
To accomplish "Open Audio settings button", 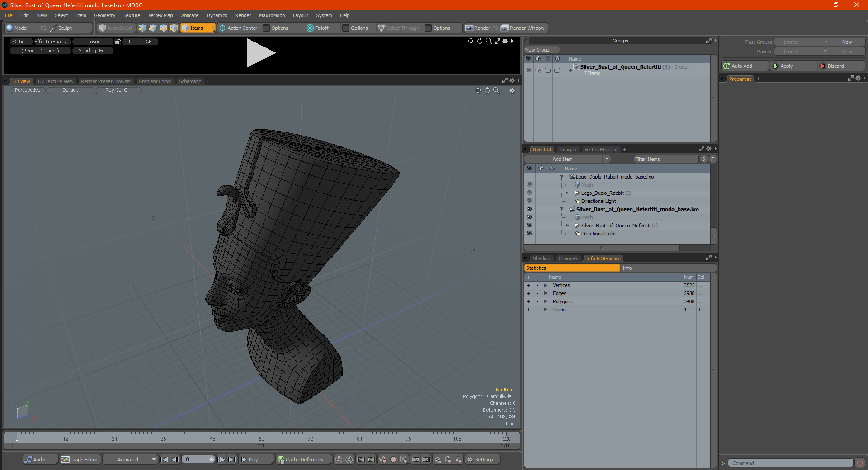I will click(x=40, y=460).
